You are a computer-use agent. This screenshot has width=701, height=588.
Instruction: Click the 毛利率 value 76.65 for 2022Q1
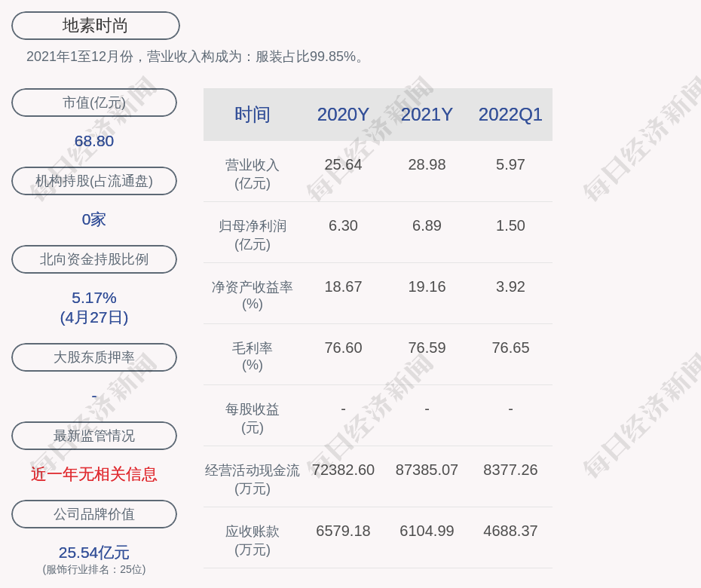click(510, 348)
